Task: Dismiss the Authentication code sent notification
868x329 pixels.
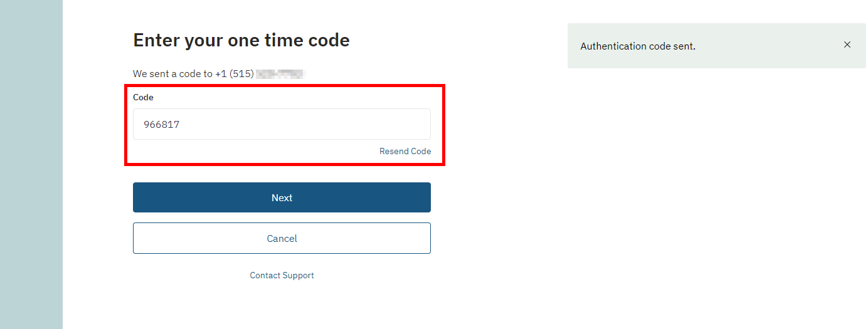Action: point(847,45)
